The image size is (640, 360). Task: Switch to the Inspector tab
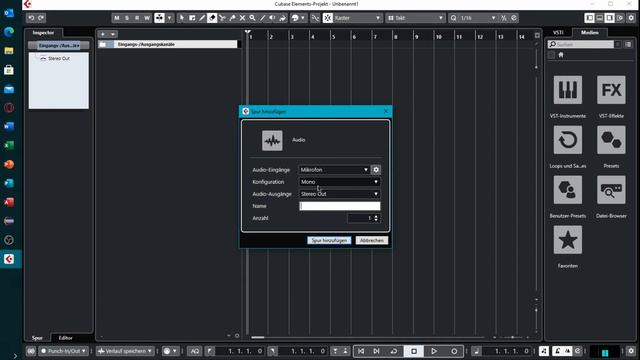[x=43, y=33]
